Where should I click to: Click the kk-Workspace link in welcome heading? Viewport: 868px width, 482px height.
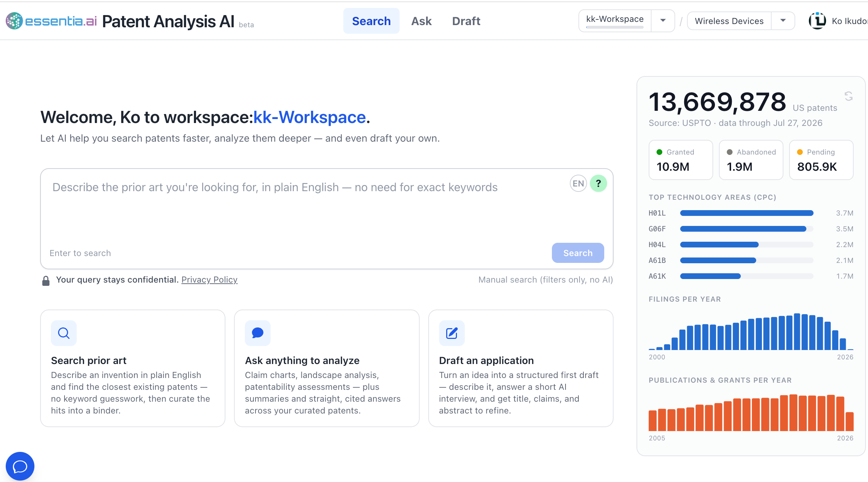tap(310, 117)
